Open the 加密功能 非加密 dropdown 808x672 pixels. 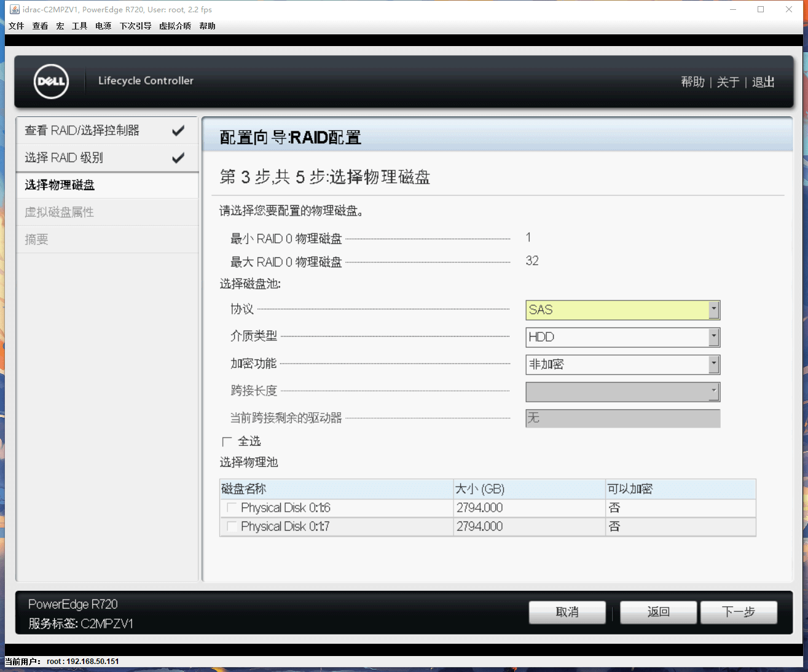713,364
